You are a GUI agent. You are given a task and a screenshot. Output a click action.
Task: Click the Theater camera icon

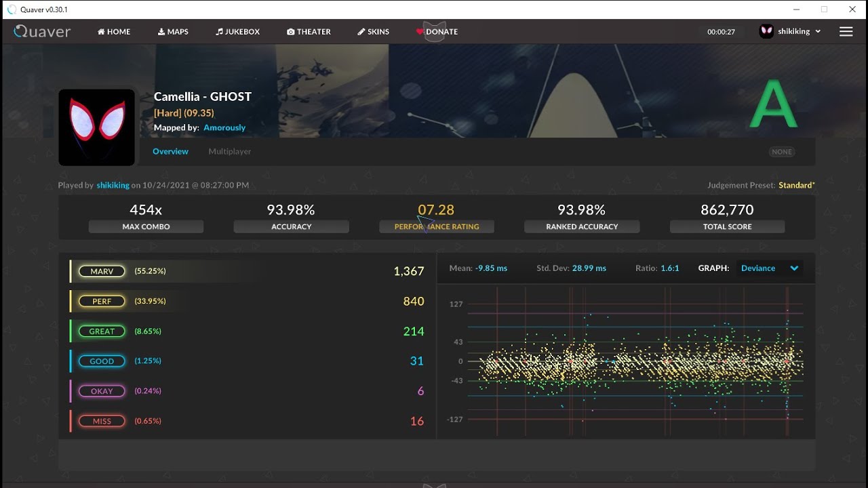click(290, 32)
